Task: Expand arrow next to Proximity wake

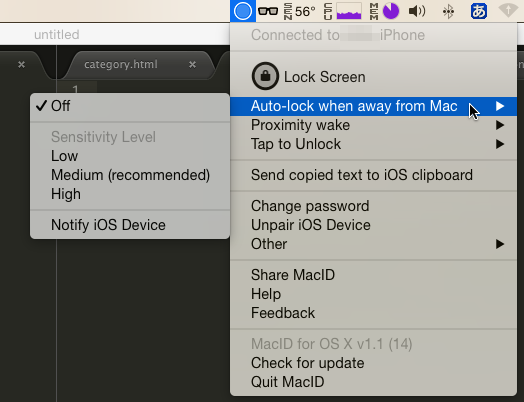Action: click(500, 125)
